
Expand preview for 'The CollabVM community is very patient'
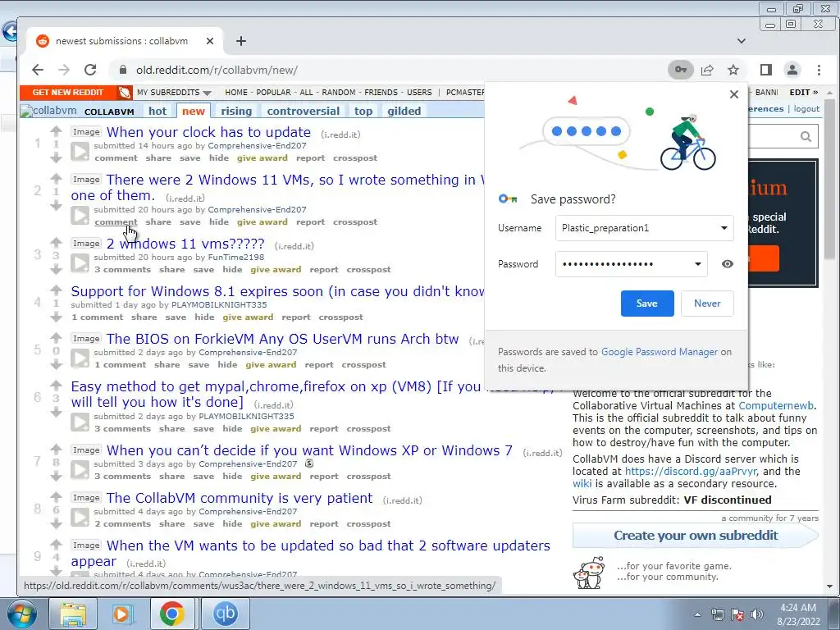pos(80,518)
